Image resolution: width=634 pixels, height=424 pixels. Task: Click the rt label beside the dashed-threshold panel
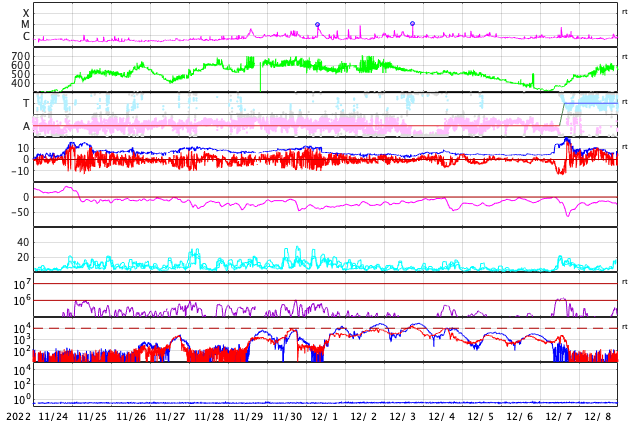pyautogui.click(x=625, y=326)
